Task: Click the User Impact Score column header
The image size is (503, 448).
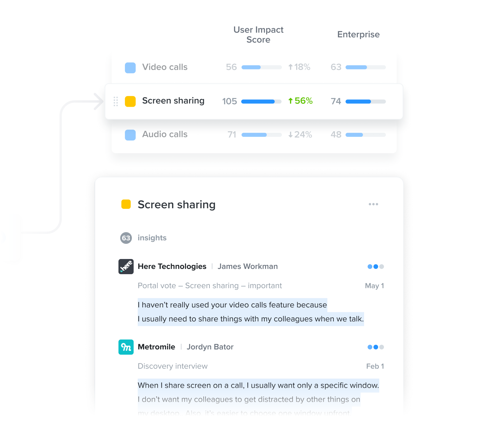Action: coord(259,35)
